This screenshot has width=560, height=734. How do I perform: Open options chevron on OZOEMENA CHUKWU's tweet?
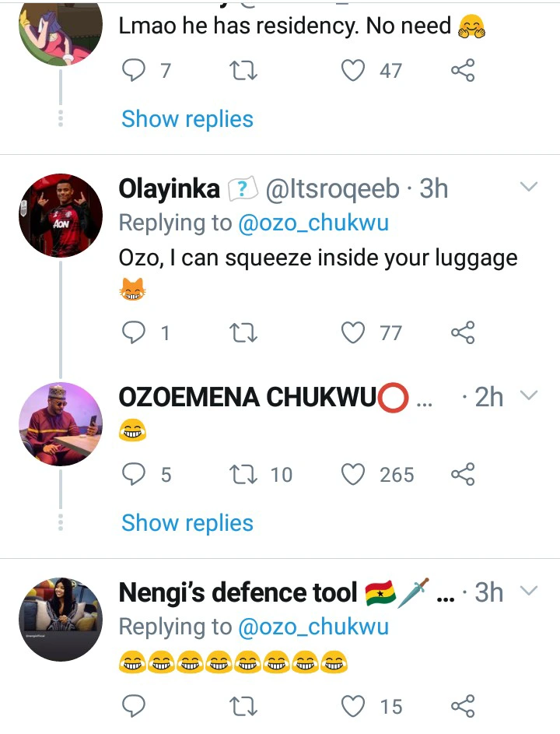529,396
